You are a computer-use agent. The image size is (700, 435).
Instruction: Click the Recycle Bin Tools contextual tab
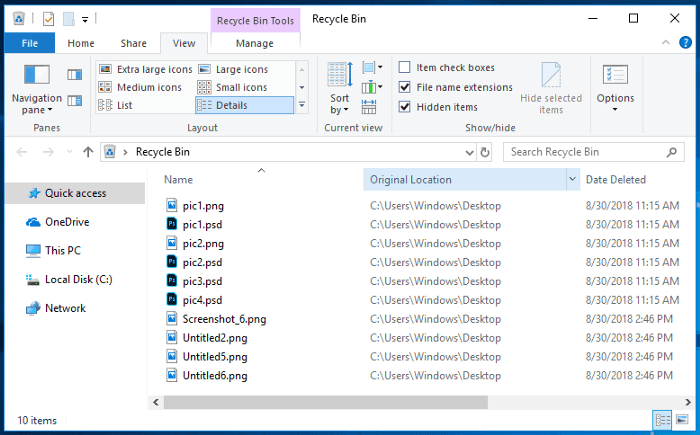click(255, 21)
